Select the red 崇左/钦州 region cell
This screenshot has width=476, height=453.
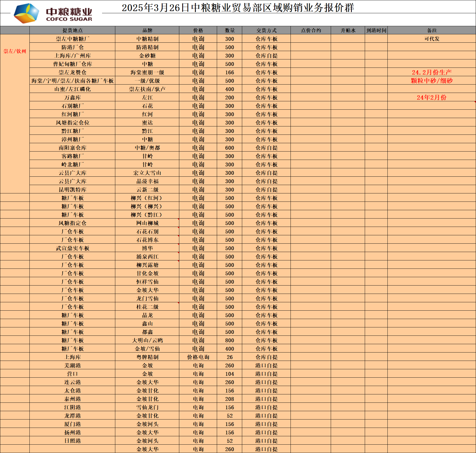click(x=15, y=51)
